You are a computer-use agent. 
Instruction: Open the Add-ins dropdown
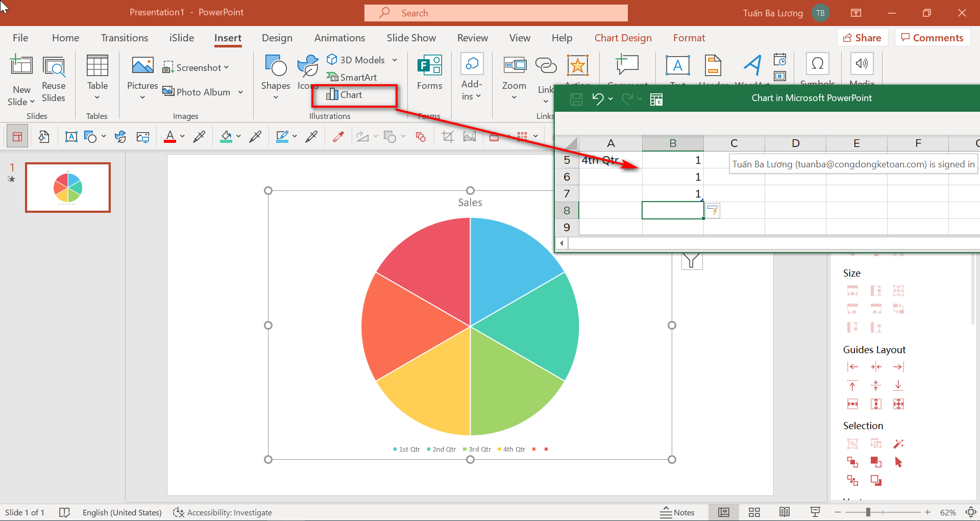[471, 78]
